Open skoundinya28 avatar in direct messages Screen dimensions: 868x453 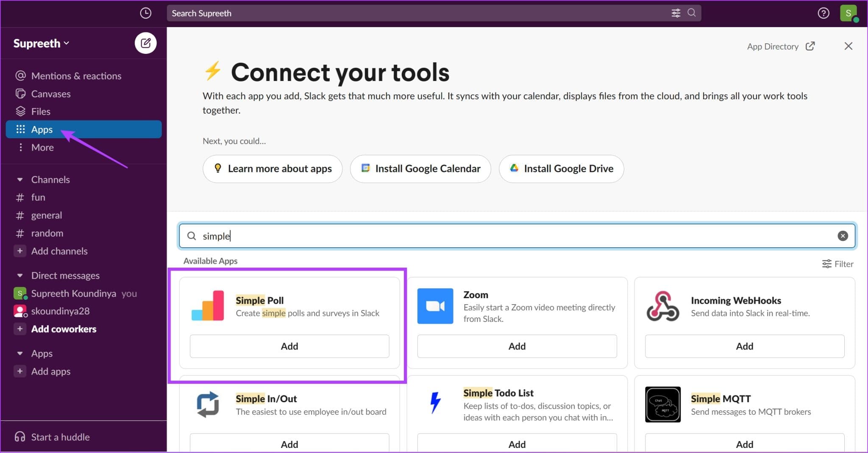point(20,311)
